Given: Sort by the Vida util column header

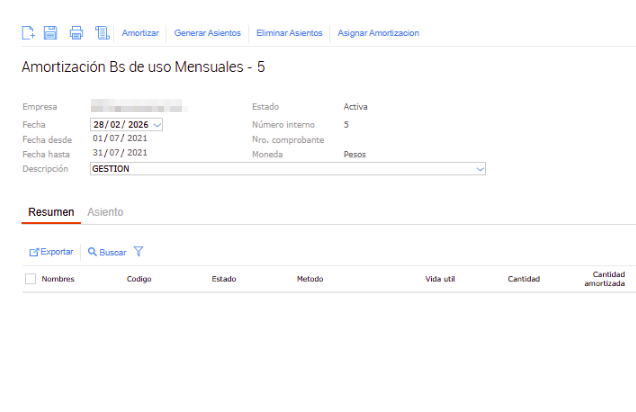Looking at the screenshot, I should click(x=440, y=279).
